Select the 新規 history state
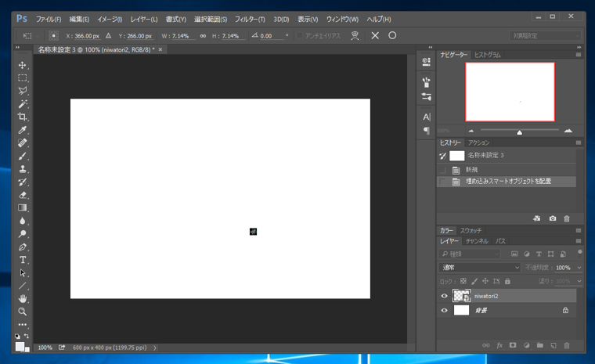This screenshot has width=595, height=364. point(471,170)
